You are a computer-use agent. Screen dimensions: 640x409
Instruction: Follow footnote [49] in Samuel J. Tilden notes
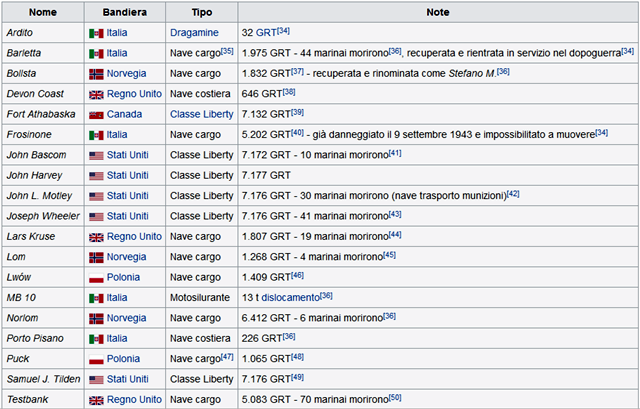click(297, 377)
